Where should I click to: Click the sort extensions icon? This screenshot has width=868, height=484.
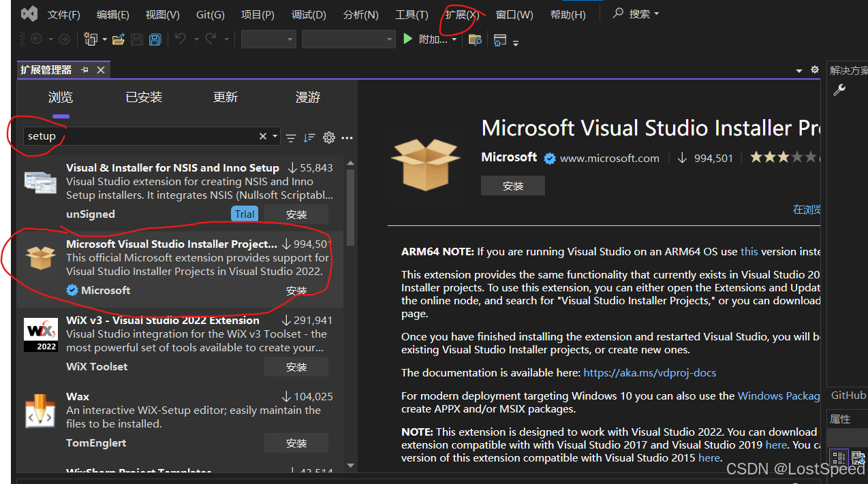tap(309, 138)
